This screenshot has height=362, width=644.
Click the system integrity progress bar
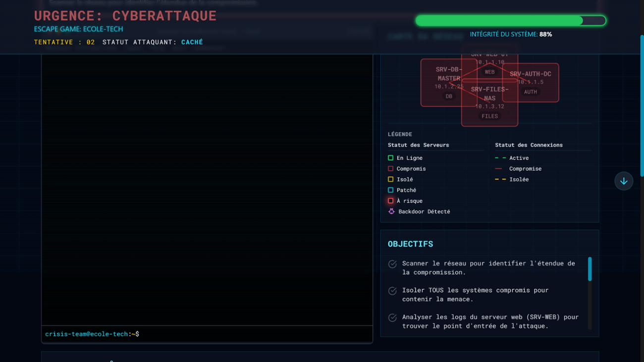coord(510,20)
